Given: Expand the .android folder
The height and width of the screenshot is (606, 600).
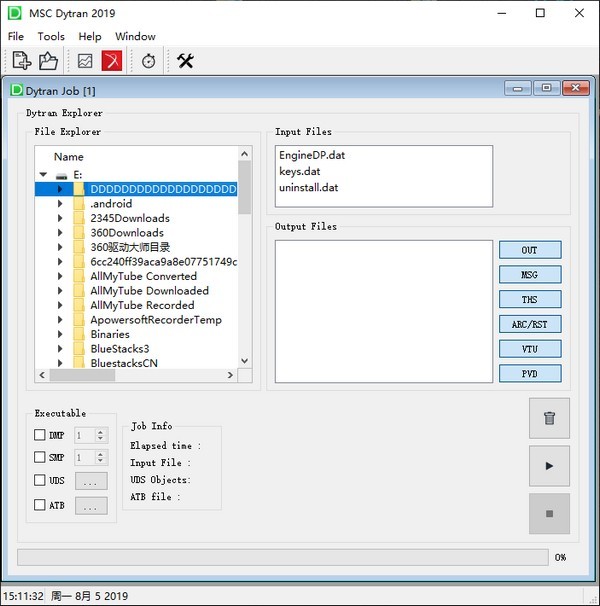Looking at the screenshot, I should pos(60,203).
